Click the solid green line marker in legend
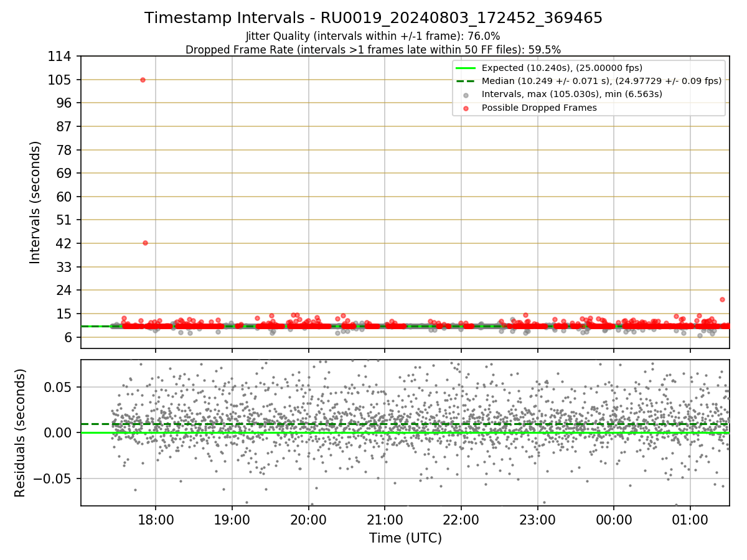 [x=466, y=68]
